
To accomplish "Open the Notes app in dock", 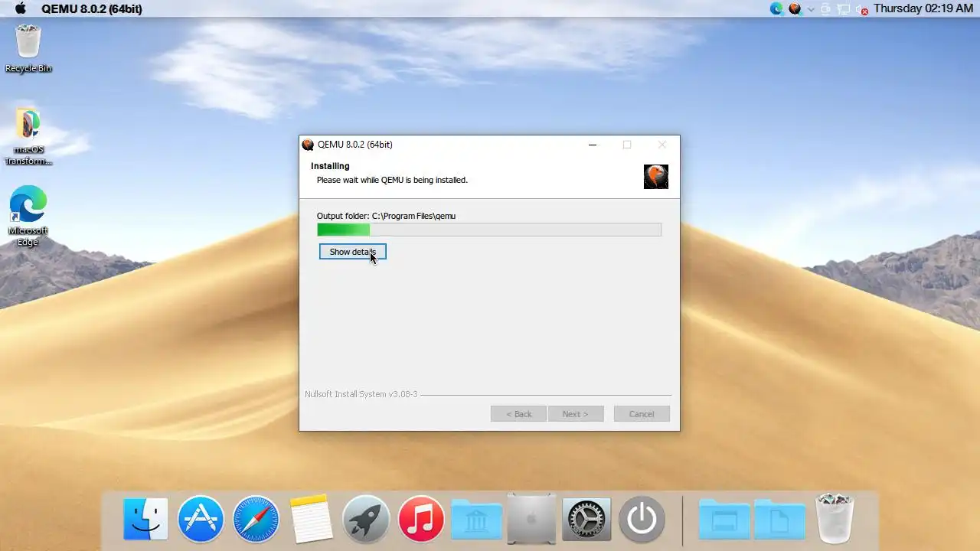I will pyautogui.click(x=311, y=520).
